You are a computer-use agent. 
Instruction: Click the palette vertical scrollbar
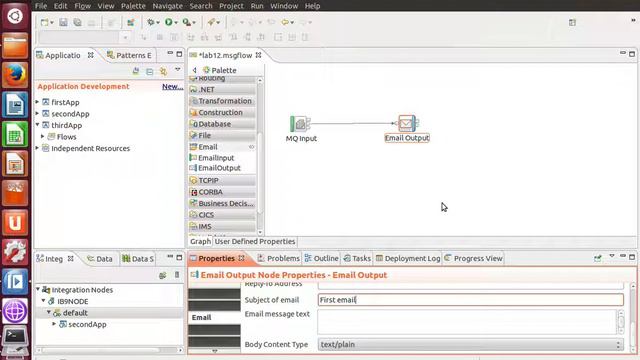(x=260, y=155)
